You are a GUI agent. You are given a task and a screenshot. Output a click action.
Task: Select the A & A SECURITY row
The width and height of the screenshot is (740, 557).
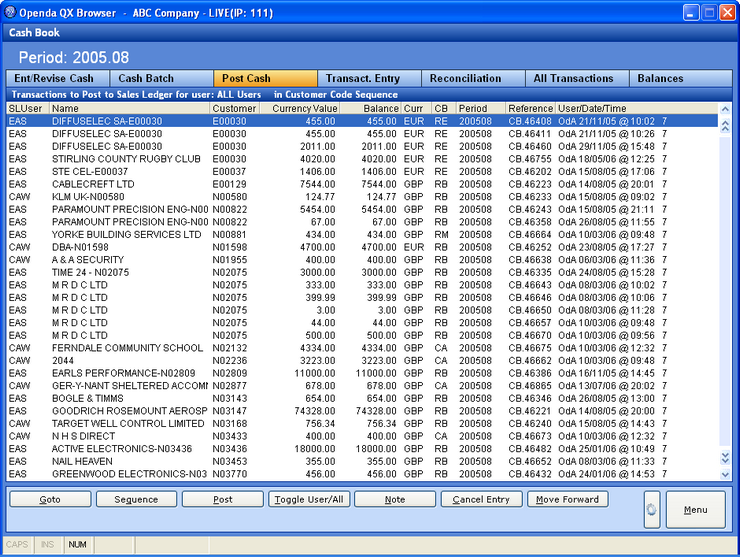[x=362, y=260]
